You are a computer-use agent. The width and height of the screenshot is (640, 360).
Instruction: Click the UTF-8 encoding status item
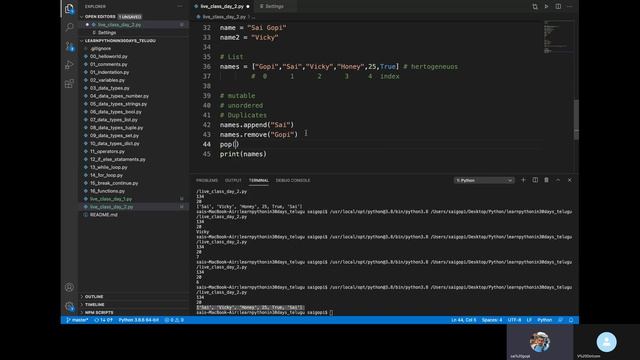pyautogui.click(x=514, y=320)
